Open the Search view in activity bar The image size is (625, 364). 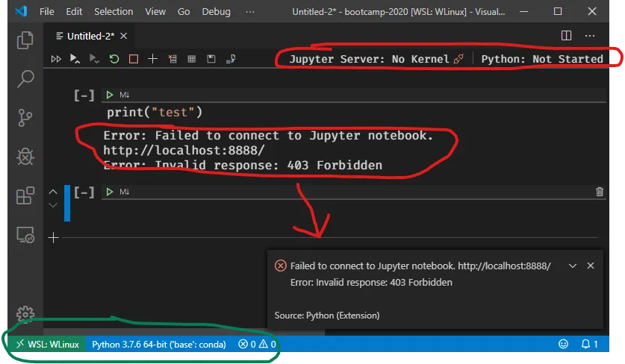25,79
